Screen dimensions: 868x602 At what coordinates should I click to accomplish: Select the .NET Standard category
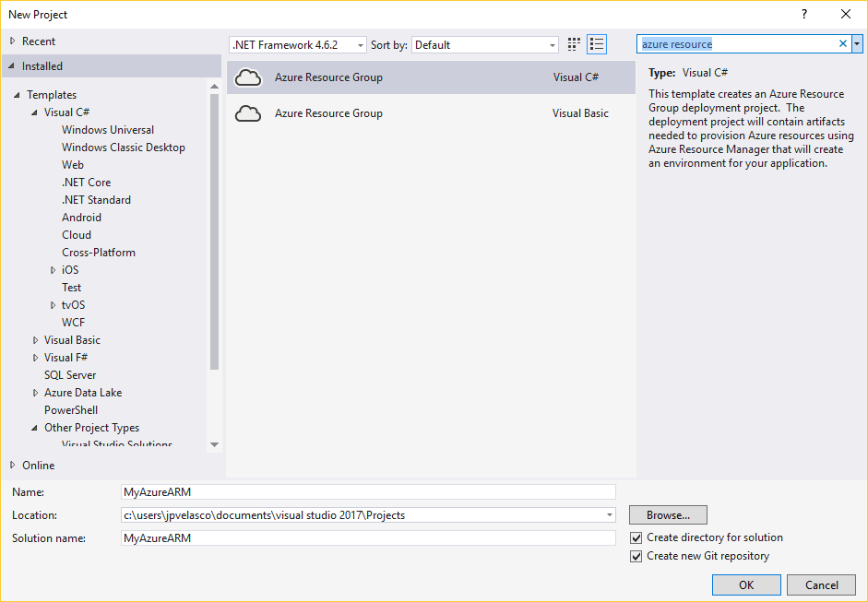(x=96, y=200)
